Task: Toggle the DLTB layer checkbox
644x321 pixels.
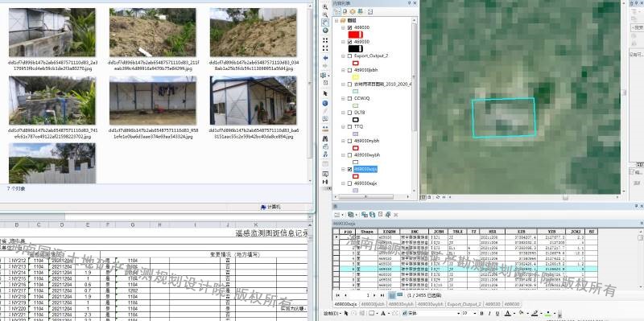Action: (x=349, y=112)
